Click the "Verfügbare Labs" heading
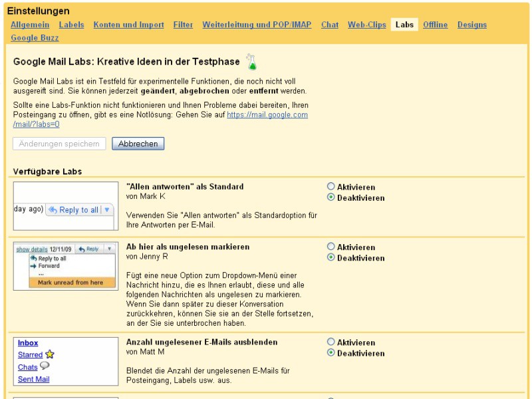This screenshot has width=532, height=399. pyautogui.click(x=47, y=172)
